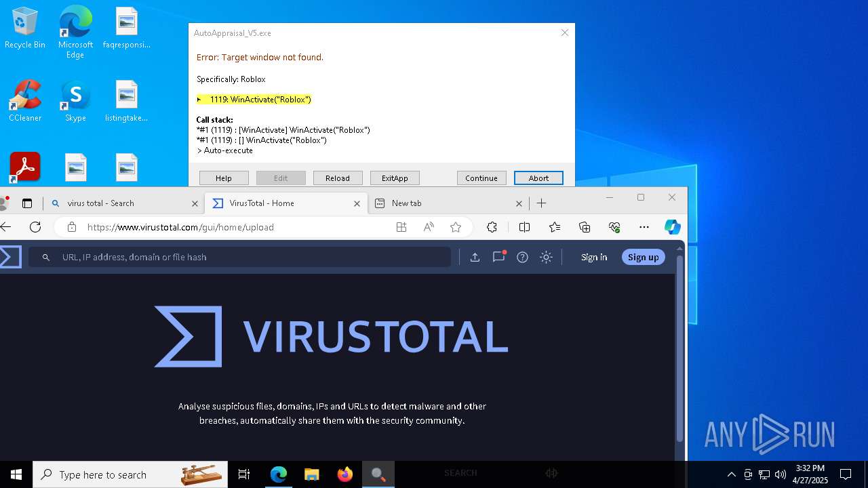Click Abort in the error dialog

[x=538, y=178]
